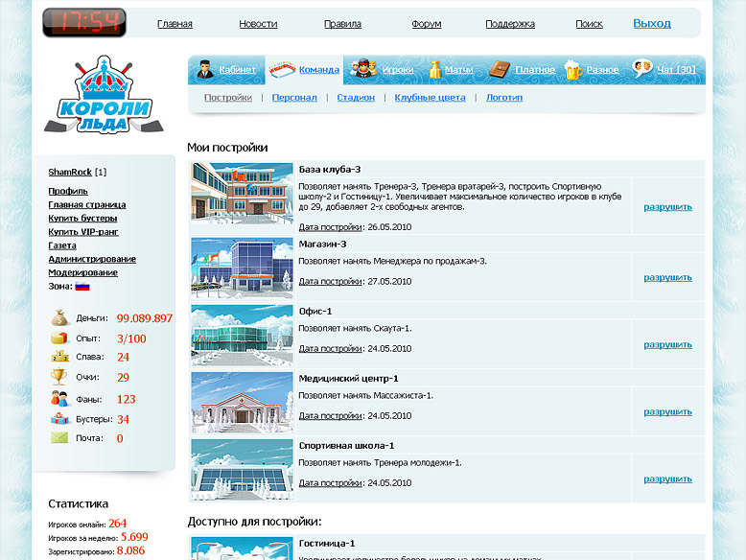Viewport: 746px width, 560px height.
Task: Click the Платное wallet icon
Action: point(499,69)
